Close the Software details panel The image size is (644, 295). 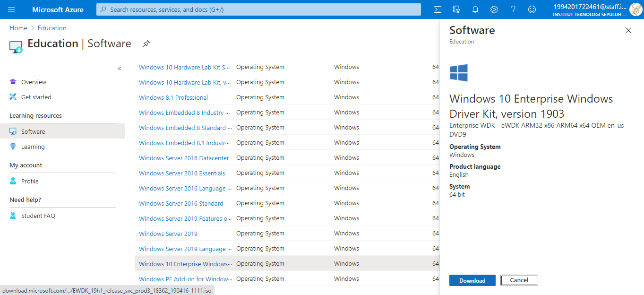628,30
